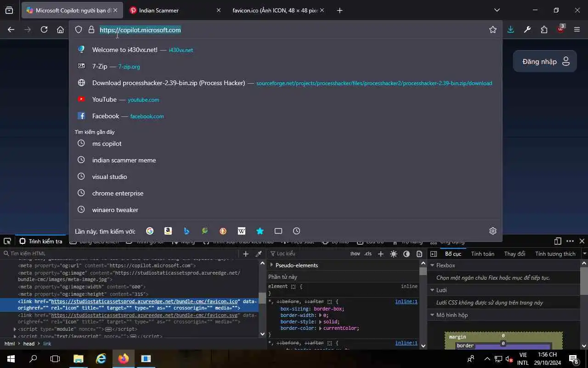
Task: Reload the current page
Action: (x=44, y=29)
